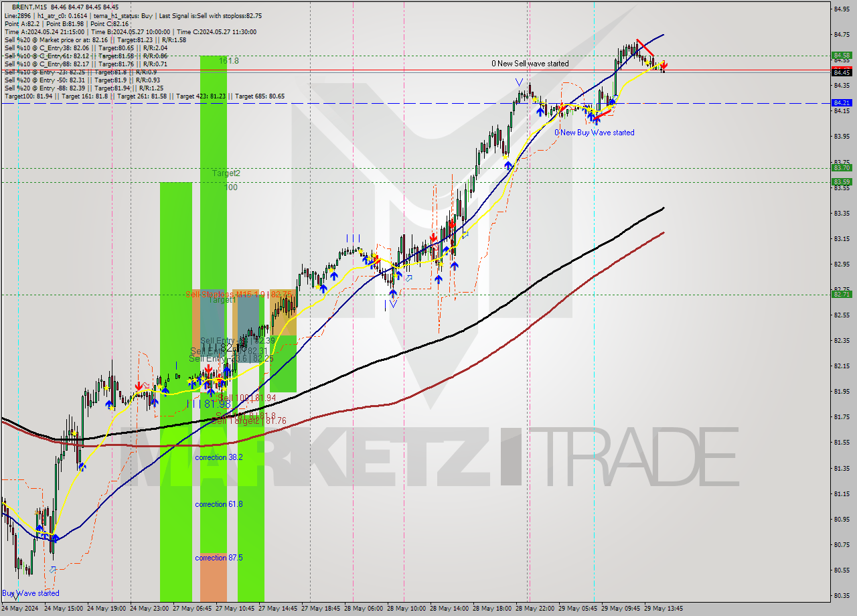Image resolution: width=857 pixels, height=616 pixels.
Task: Click the 'correction 61.8' label
Action: coord(219,504)
